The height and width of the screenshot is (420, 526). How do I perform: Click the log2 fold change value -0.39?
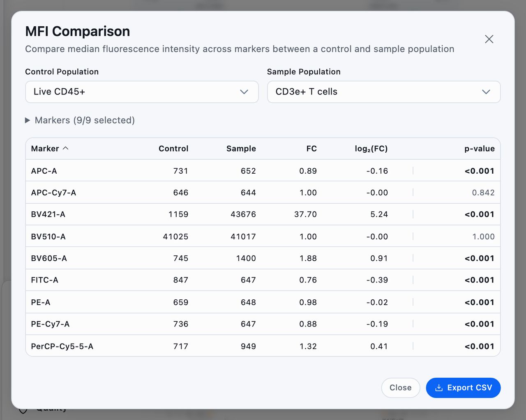[377, 280]
